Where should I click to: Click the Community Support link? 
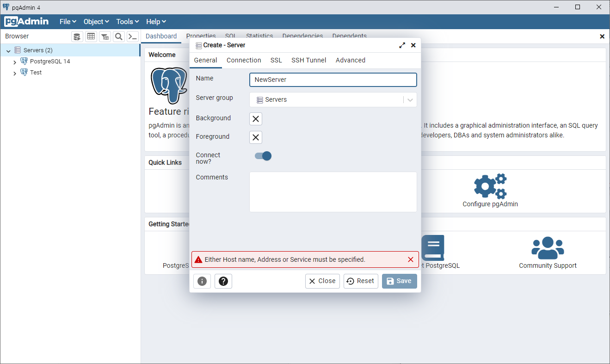click(548, 265)
